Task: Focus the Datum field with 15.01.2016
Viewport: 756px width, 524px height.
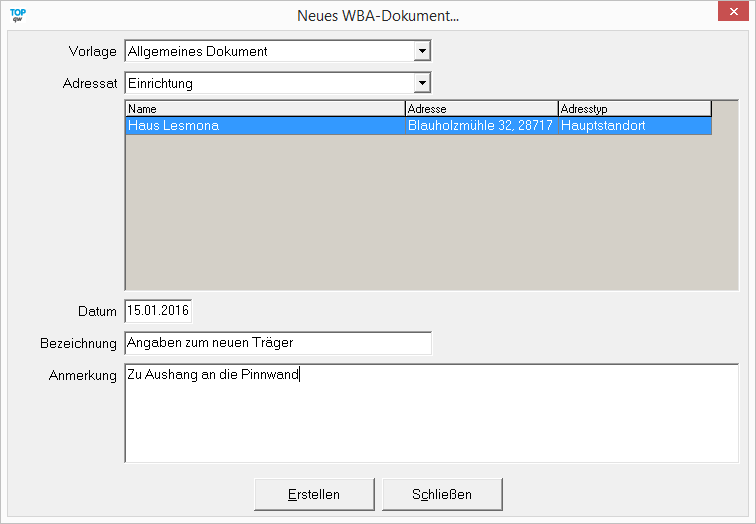Action: [158, 311]
